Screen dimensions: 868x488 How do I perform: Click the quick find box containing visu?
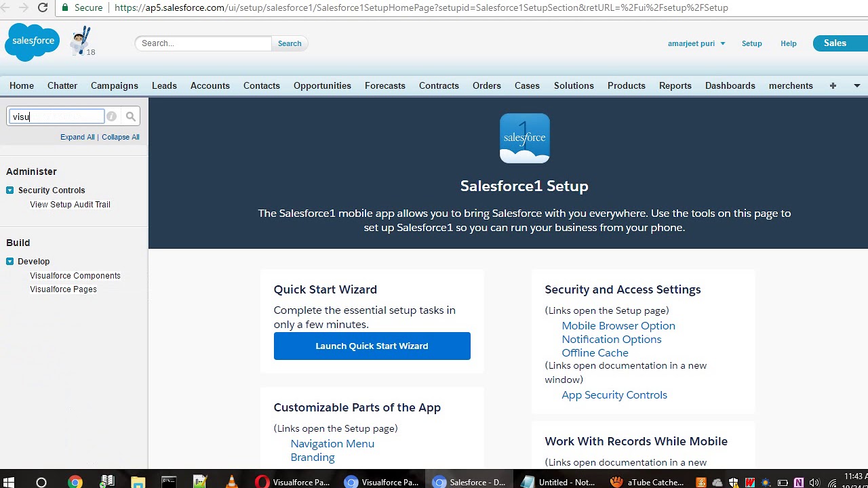point(57,117)
